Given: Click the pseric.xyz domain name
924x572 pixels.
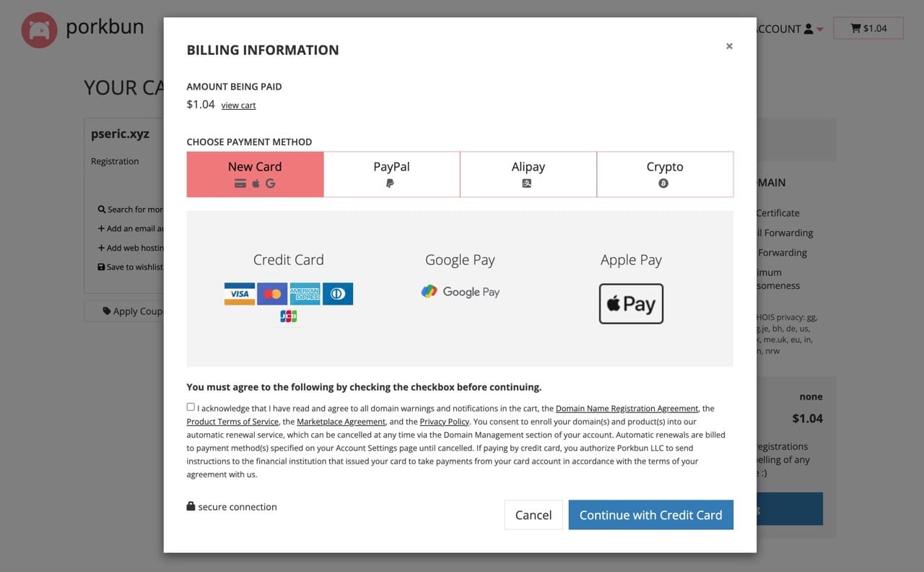Looking at the screenshot, I should point(120,134).
